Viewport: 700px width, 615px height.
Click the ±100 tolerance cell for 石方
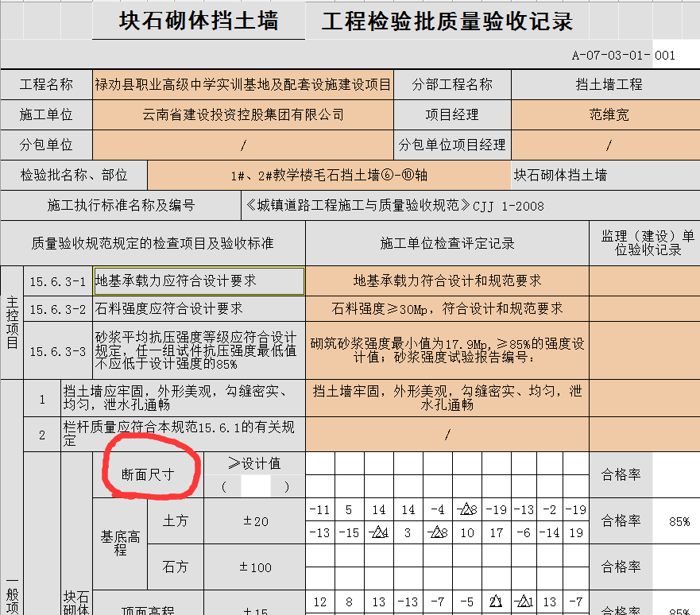pyautogui.click(x=255, y=567)
